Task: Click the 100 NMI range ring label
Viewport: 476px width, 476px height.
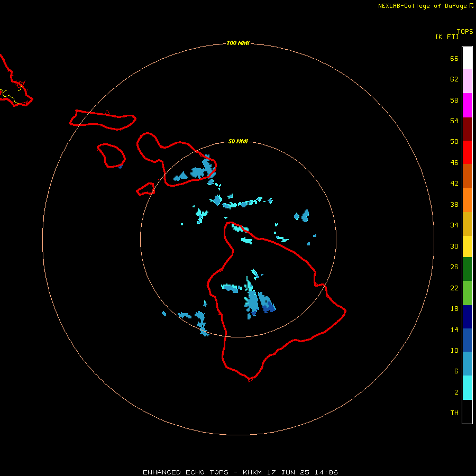Action: click(x=238, y=43)
